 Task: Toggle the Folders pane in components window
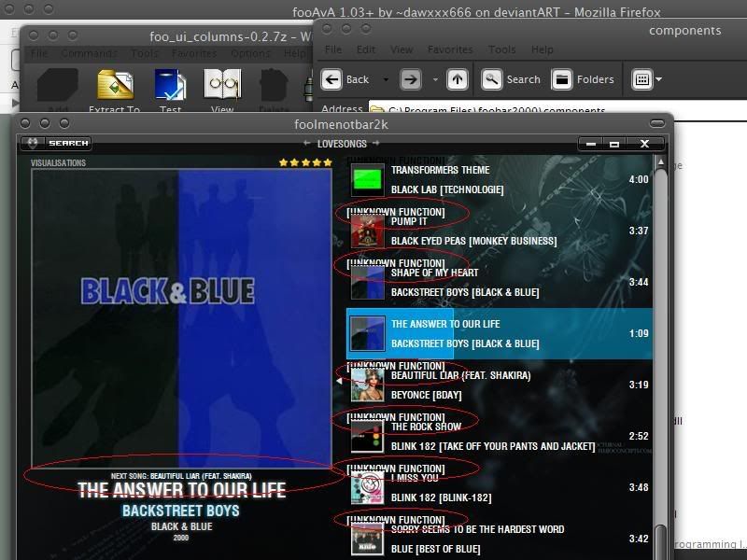pyautogui.click(x=583, y=79)
